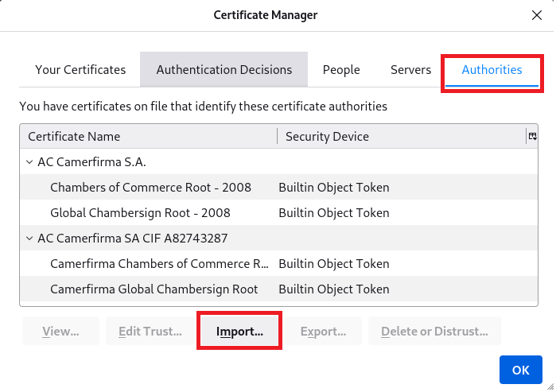556x392 pixels.
Task: Open the Authentication Decisions tab
Action: pyautogui.click(x=224, y=70)
